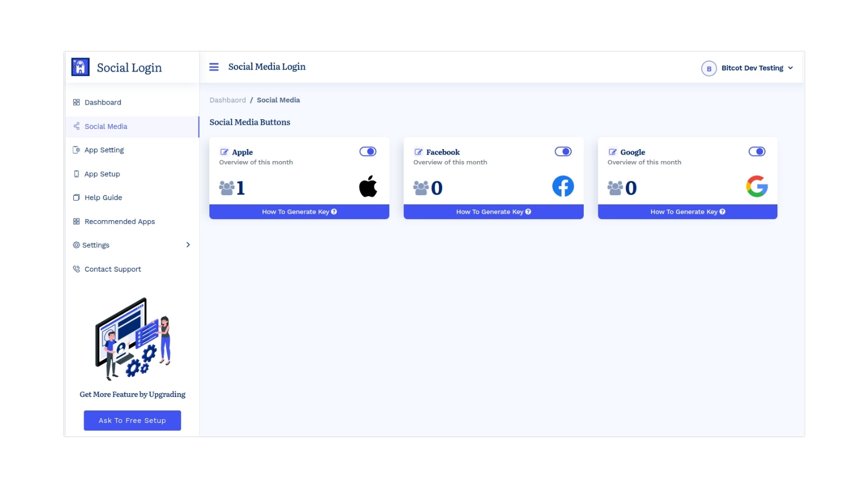Click the users icon on Google card
868x488 pixels.
tap(615, 188)
